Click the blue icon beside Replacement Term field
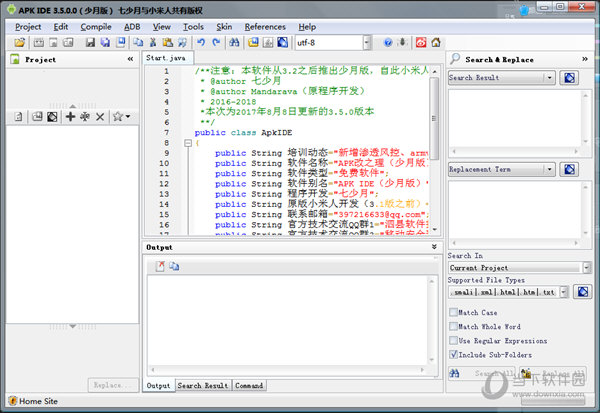 click(569, 169)
